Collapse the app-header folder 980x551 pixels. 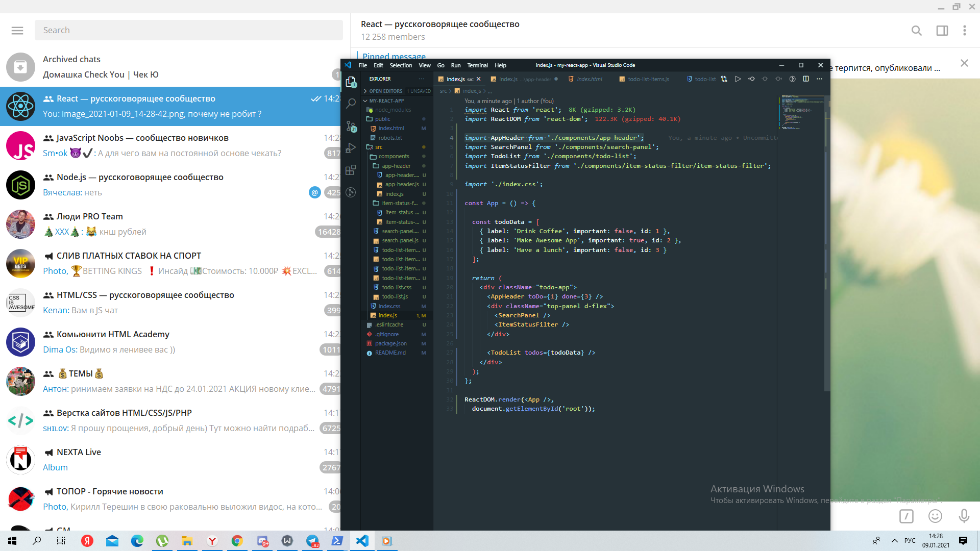[x=396, y=166]
